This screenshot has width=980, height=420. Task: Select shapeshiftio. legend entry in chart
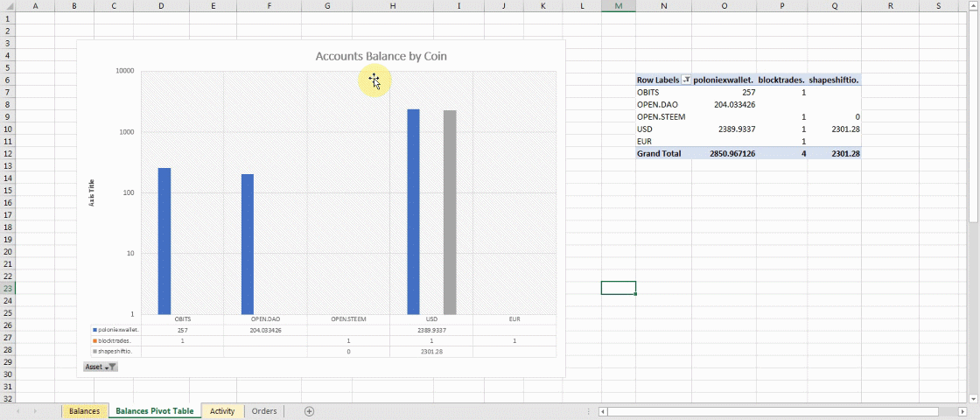[x=113, y=351]
